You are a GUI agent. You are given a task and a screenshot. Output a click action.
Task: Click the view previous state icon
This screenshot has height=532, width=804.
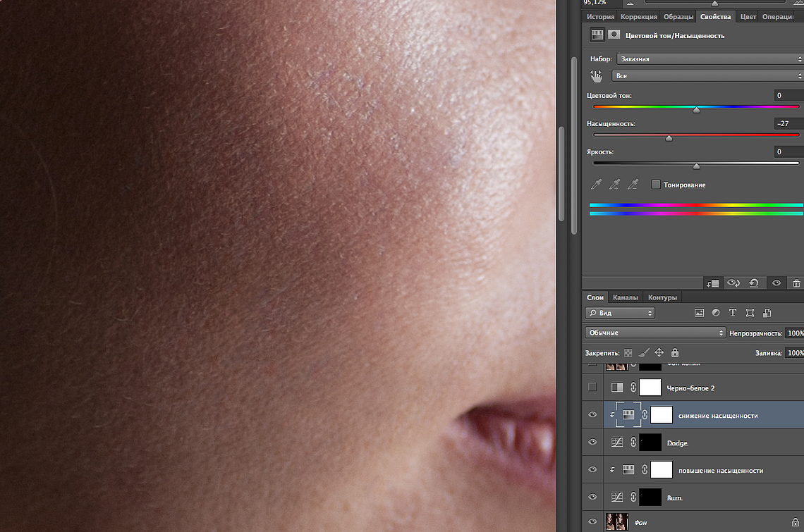733,283
